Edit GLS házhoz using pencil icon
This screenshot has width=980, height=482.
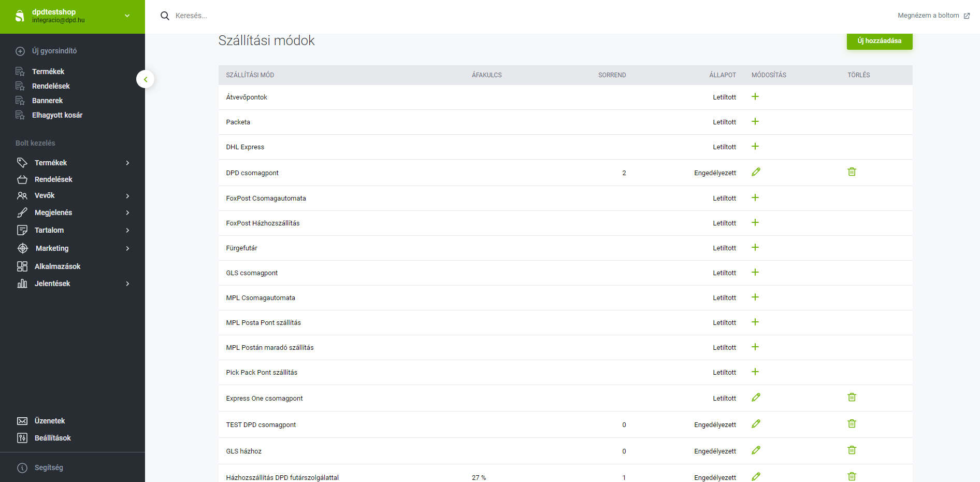tap(756, 450)
